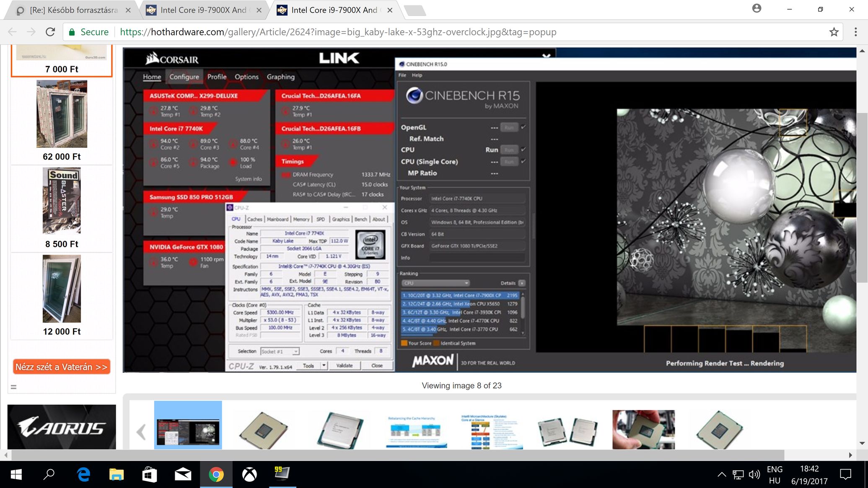
Task: Click the browser back arrow
Action: tap(12, 32)
